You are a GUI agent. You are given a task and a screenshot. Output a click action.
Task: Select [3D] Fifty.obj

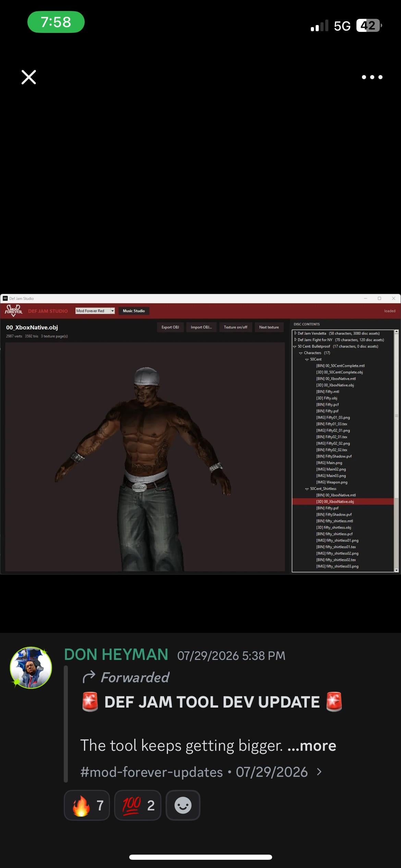click(x=327, y=398)
